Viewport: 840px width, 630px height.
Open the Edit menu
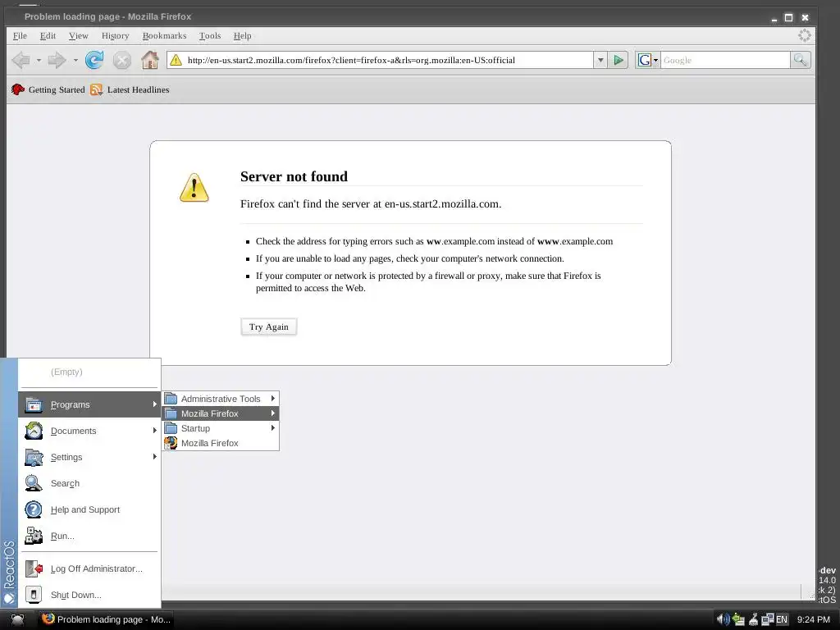pyautogui.click(x=48, y=35)
